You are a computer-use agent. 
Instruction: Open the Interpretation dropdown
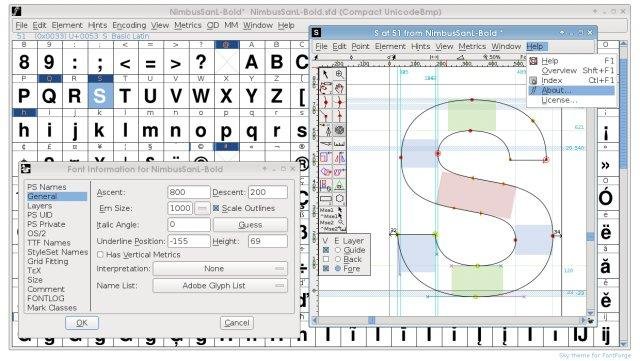coord(220,269)
